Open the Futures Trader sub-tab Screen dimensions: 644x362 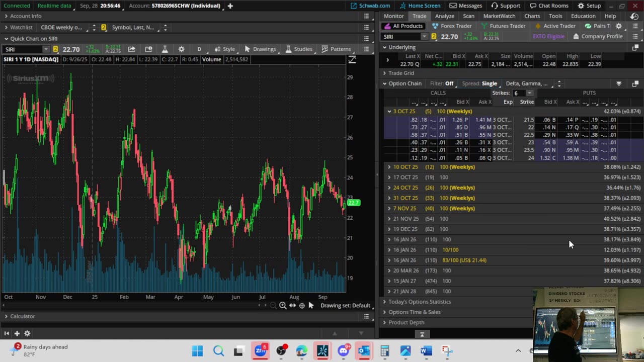coord(503,26)
